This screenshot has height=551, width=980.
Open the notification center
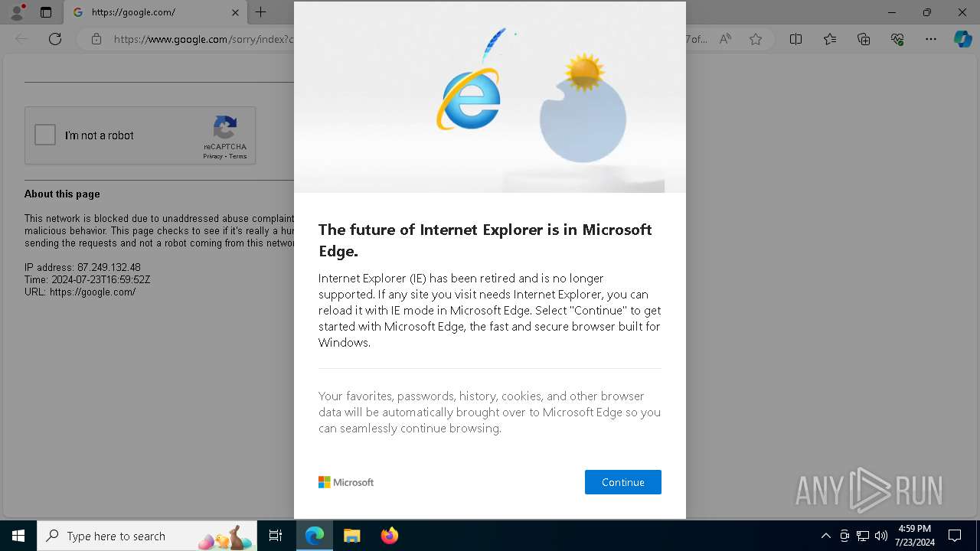pyautogui.click(x=955, y=536)
